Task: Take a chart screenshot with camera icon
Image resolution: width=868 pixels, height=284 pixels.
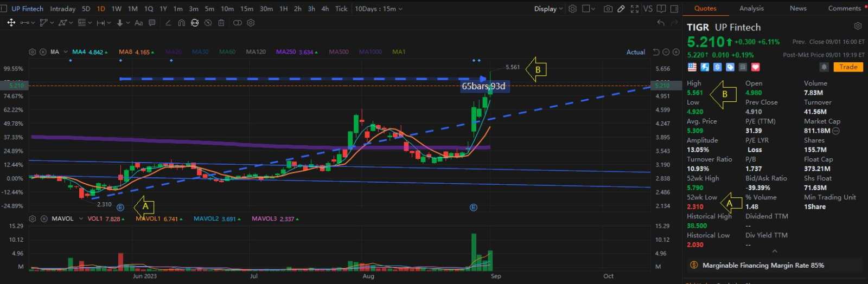Action: 608,9
